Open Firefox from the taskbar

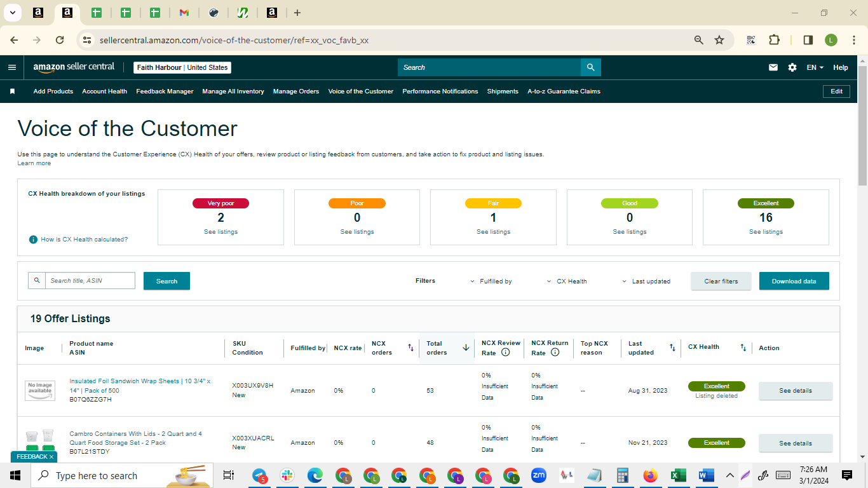point(650,475)
